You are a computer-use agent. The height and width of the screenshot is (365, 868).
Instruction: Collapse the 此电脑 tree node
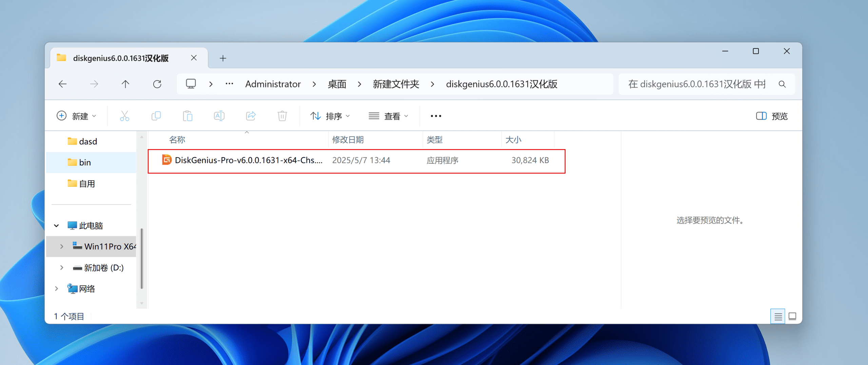tap(57, 226)
